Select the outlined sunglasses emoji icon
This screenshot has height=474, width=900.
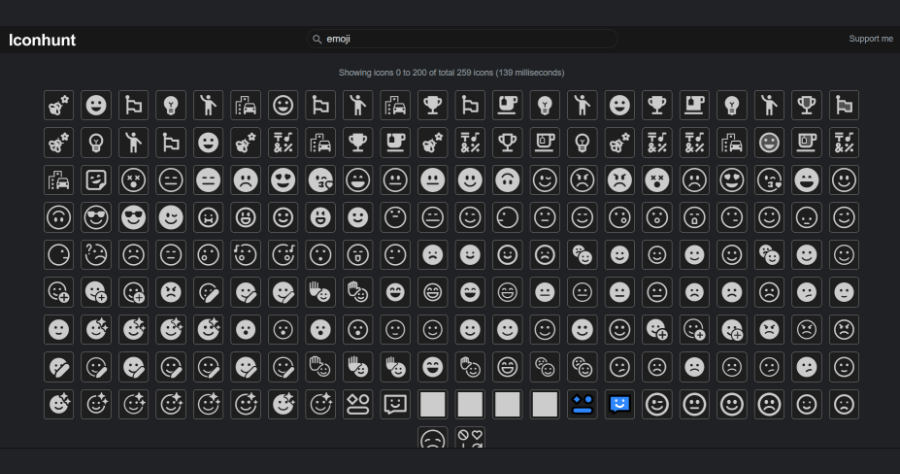(96, 217)
